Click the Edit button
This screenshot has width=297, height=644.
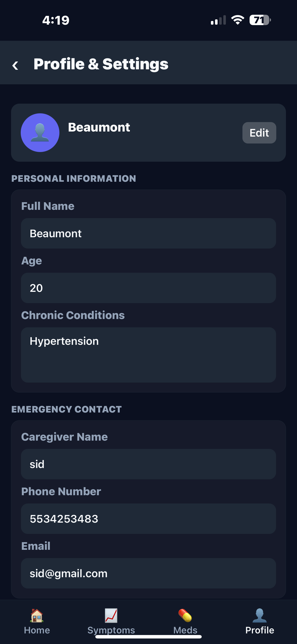[259, 133]
